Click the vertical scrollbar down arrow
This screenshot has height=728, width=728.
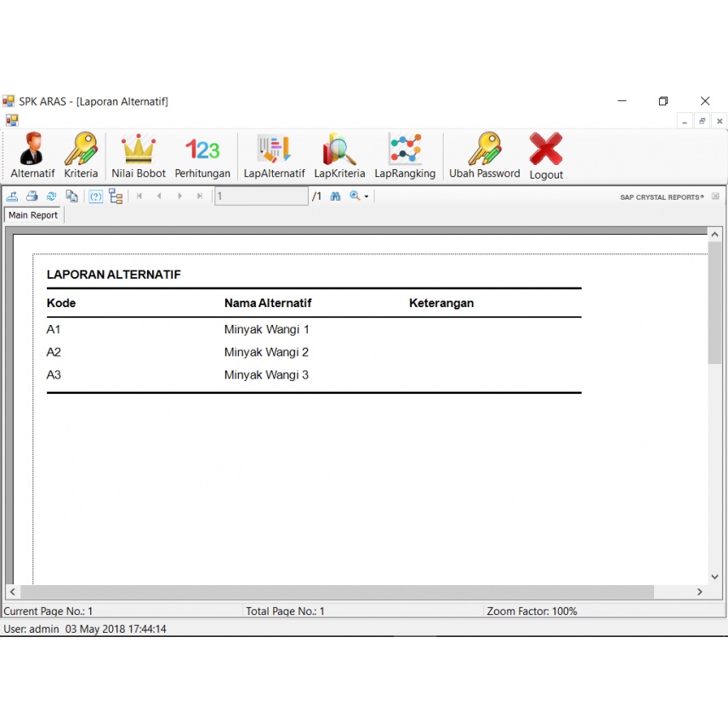point(715,577)
